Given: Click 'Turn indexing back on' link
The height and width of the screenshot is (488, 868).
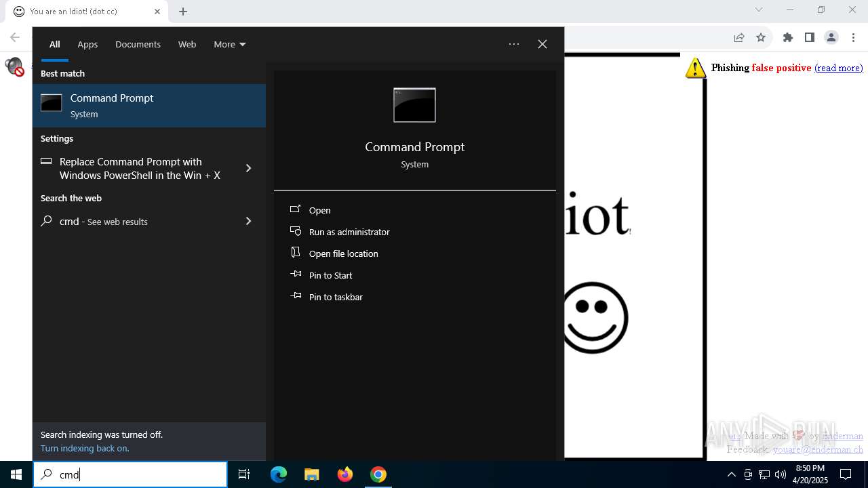Looking at the screenshot, I should pos(85,448).
